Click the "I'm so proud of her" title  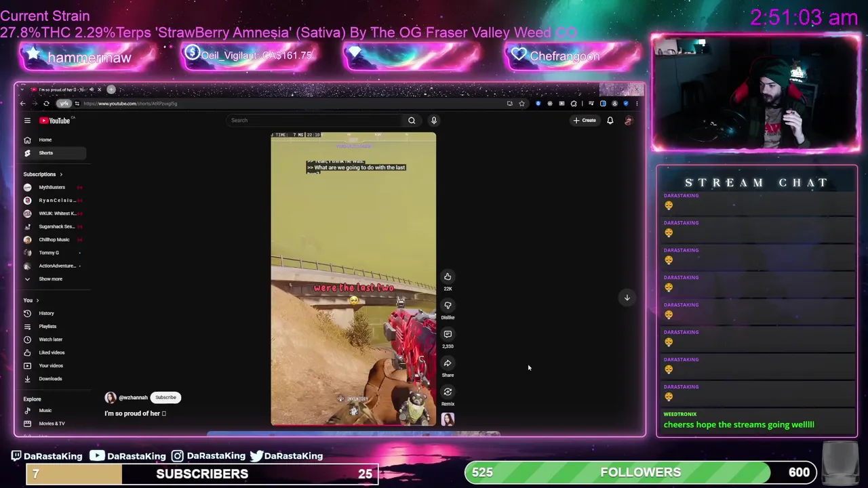[135, 413]
